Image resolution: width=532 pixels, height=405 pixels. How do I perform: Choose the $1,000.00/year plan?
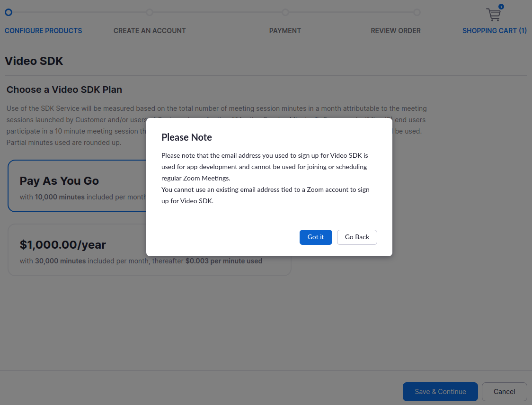click(x=149, y=250)
